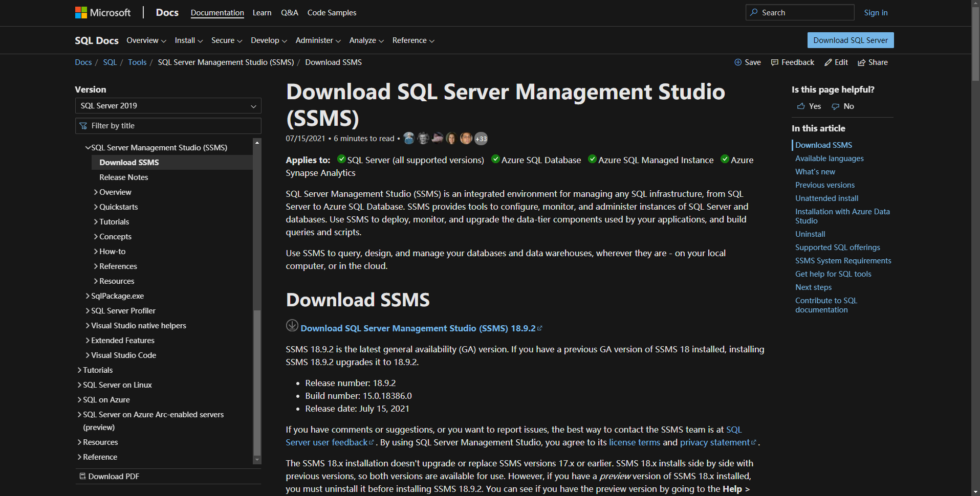Open the Learn tab
The height and width of the screenshot is (496, 980).
coord(262,13)
